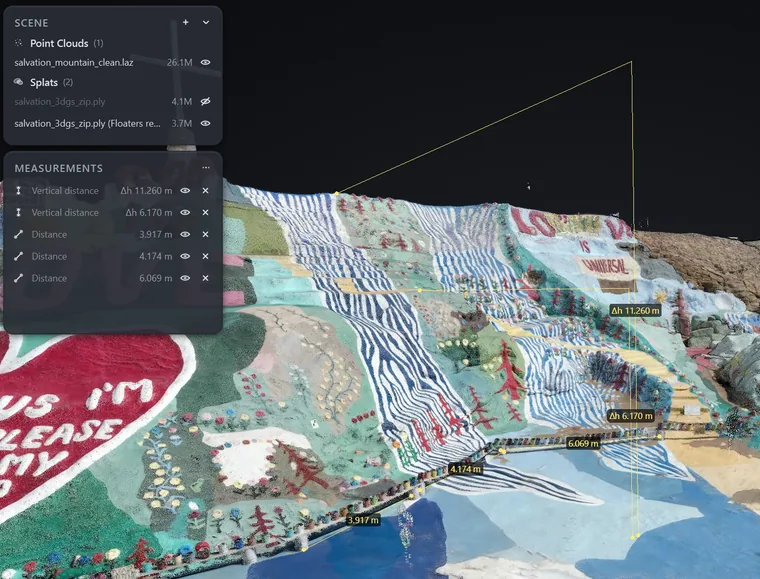Hide the 3.917 m distance measurement
The height and width of the screenshot is (579, 760).
tap(185, 234)
